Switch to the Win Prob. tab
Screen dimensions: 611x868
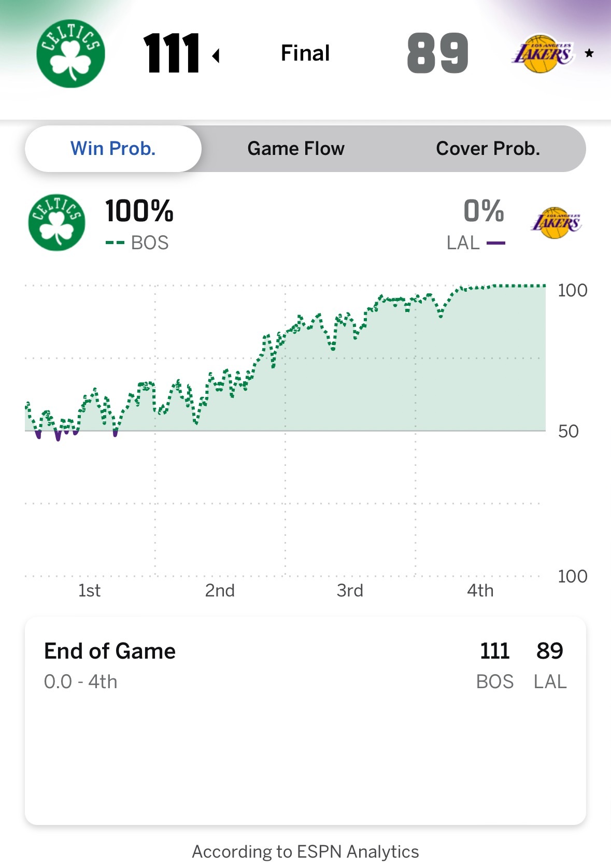113,149
